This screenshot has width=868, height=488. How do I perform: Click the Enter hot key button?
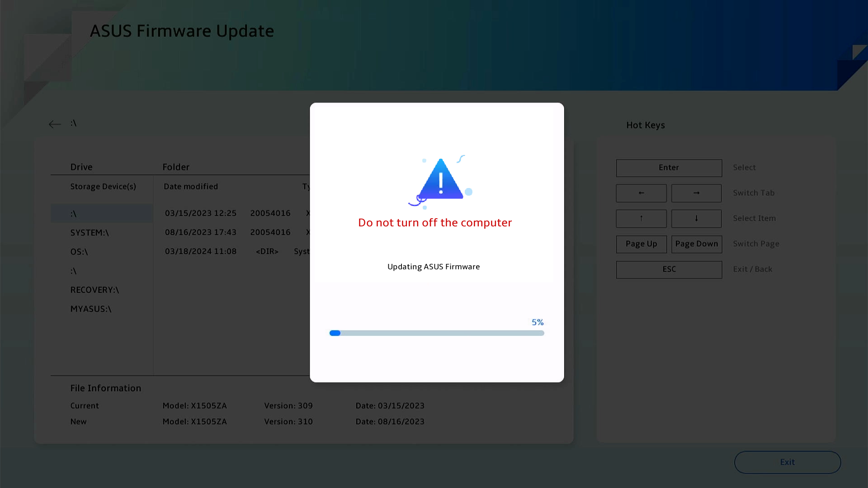pyautogui.click(x=669, y=168)
